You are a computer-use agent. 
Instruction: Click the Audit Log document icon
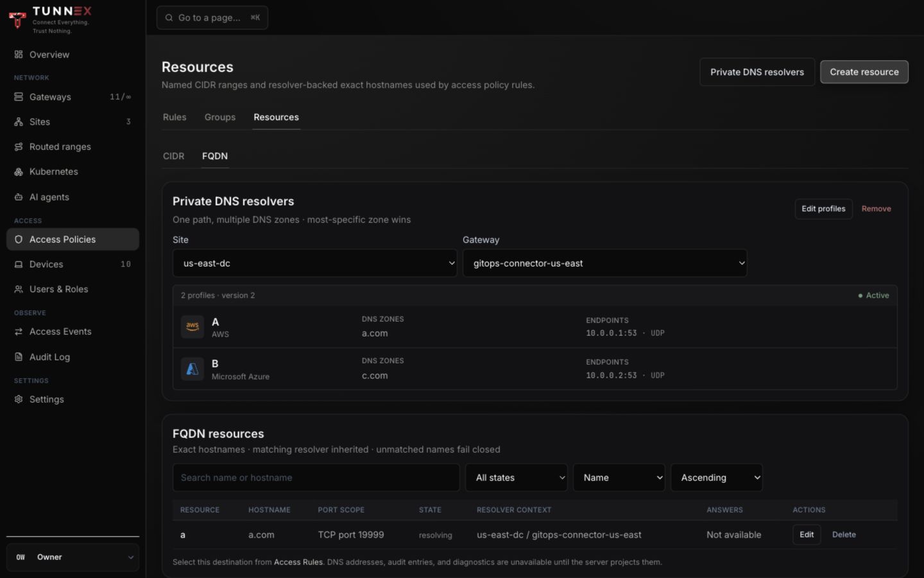[x=19, y=357]
